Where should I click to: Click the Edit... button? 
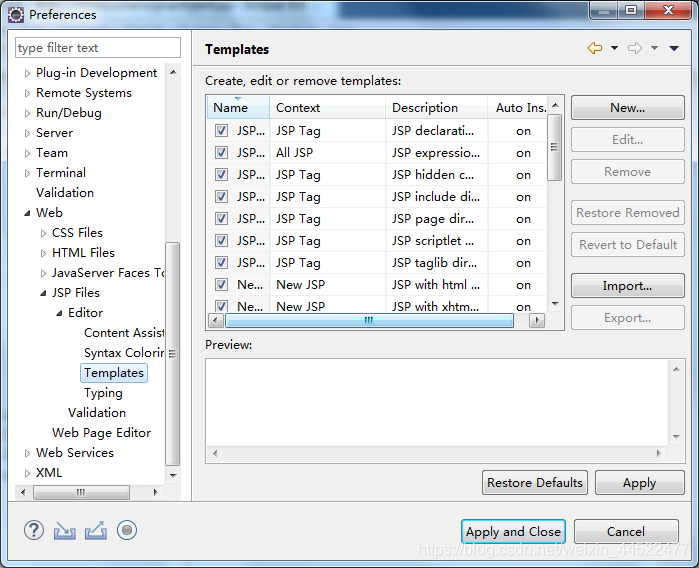627,140
